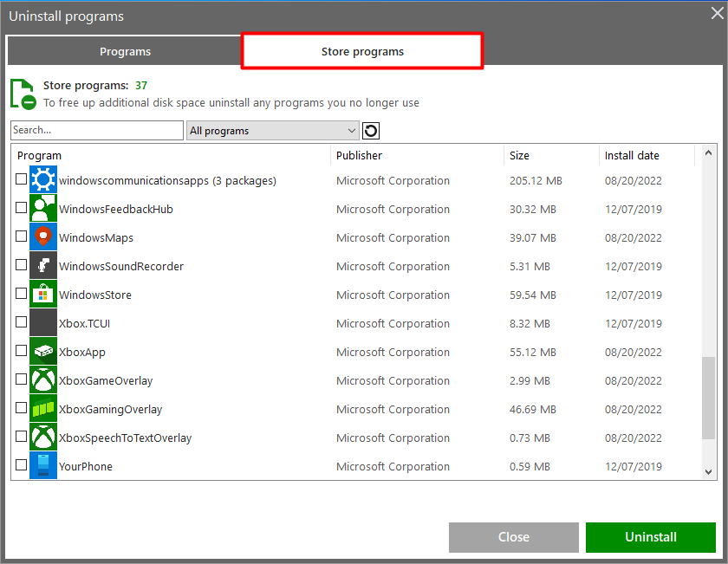
Task: Enable the WindowsStore checkbox
Action: [21, 294]
